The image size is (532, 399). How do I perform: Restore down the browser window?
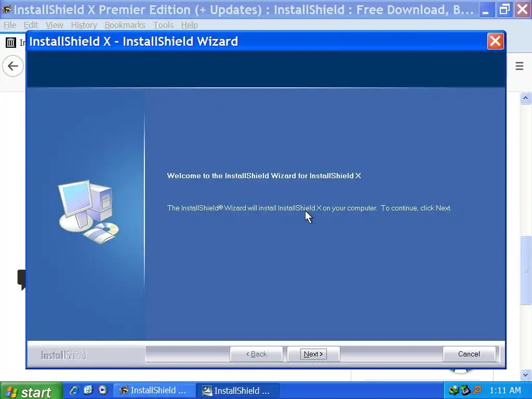tap(504, 9)
